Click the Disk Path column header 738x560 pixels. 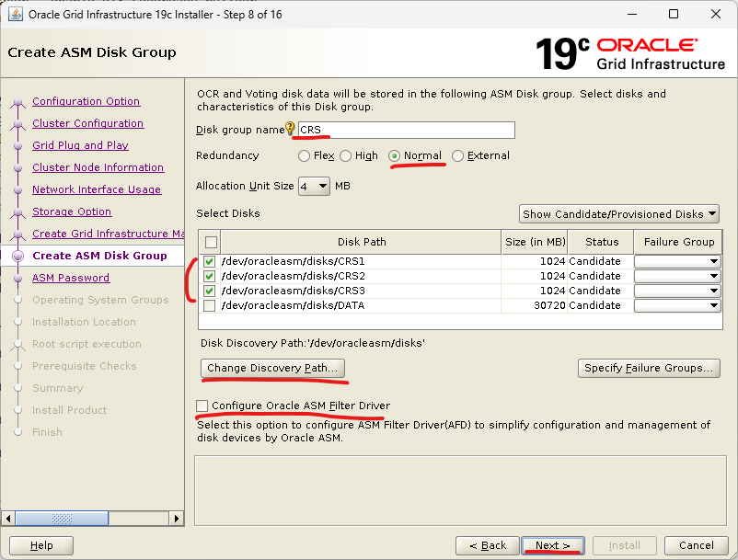click(x=362, y=242)
